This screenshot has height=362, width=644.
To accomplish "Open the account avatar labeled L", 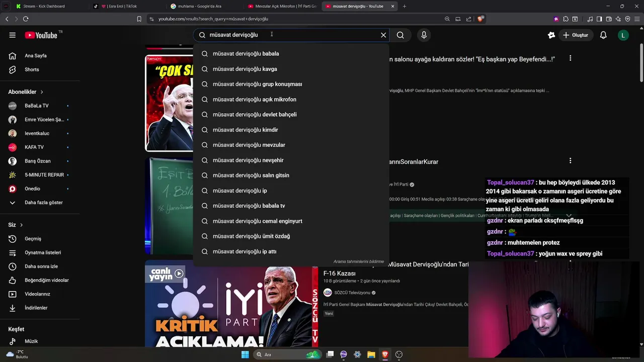I will tap(623, 35).
